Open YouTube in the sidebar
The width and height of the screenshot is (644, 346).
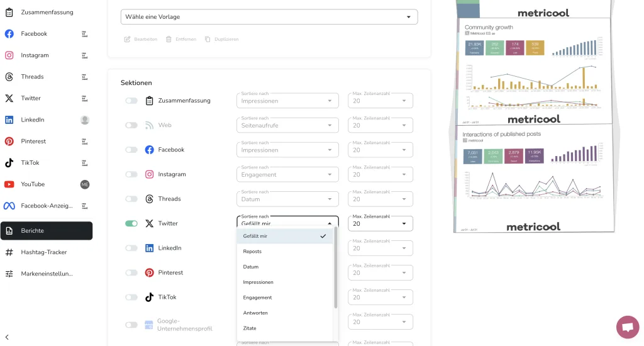click(33, 184)
